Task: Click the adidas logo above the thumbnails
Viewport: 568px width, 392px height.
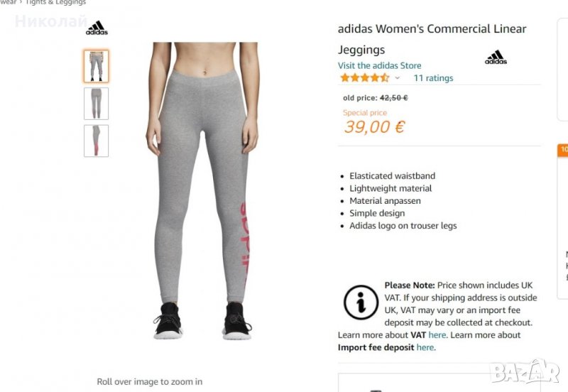Action: click(x=97, y=28)
